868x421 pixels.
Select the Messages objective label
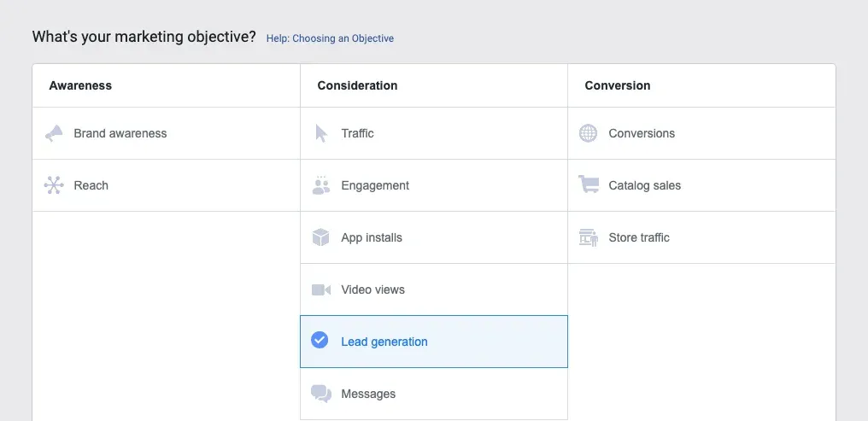pyautogui.click(x=369, y=394)
